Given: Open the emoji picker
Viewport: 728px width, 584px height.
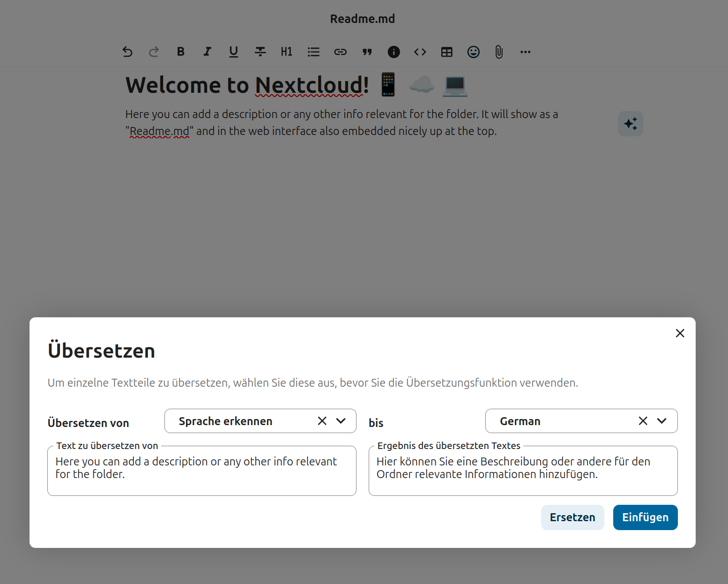Looking at the screenshot, I should 474,52.
